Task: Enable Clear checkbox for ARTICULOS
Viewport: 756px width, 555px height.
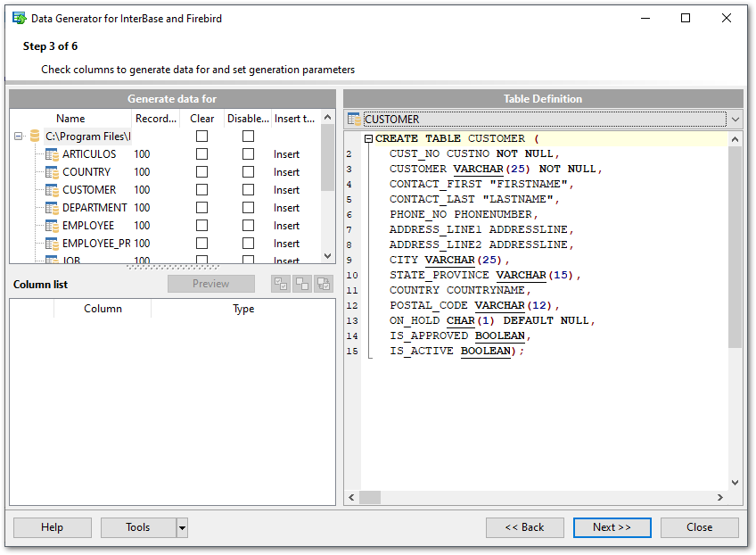Action: pyautogui.click(x=202, y=154)
